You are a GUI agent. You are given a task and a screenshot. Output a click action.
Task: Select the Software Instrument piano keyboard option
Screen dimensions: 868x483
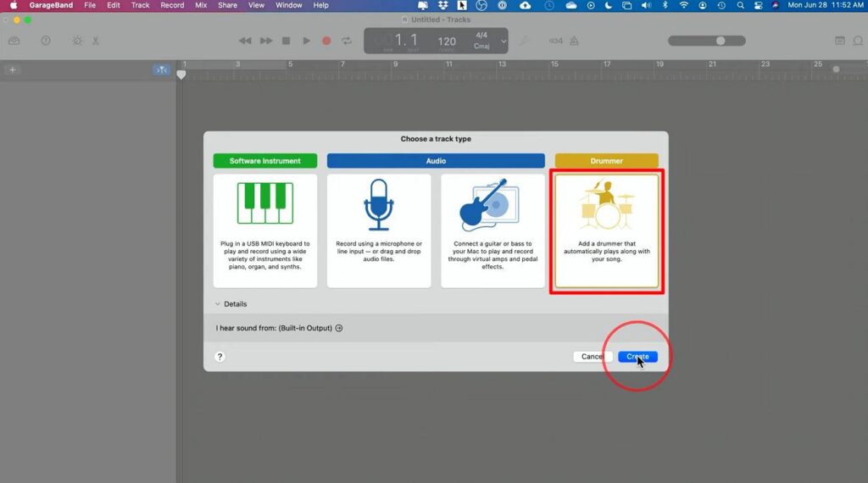(264, 230)
